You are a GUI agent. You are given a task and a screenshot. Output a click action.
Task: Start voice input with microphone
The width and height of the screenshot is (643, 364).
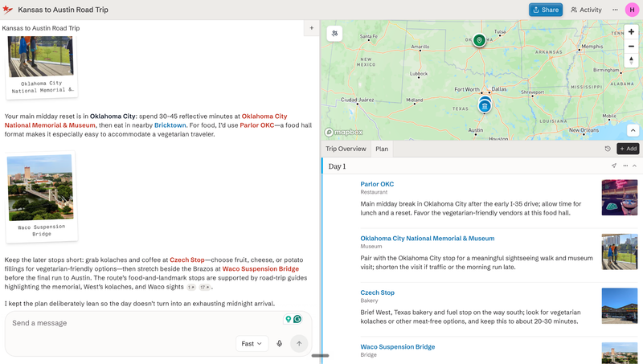(x=279, y=343)
